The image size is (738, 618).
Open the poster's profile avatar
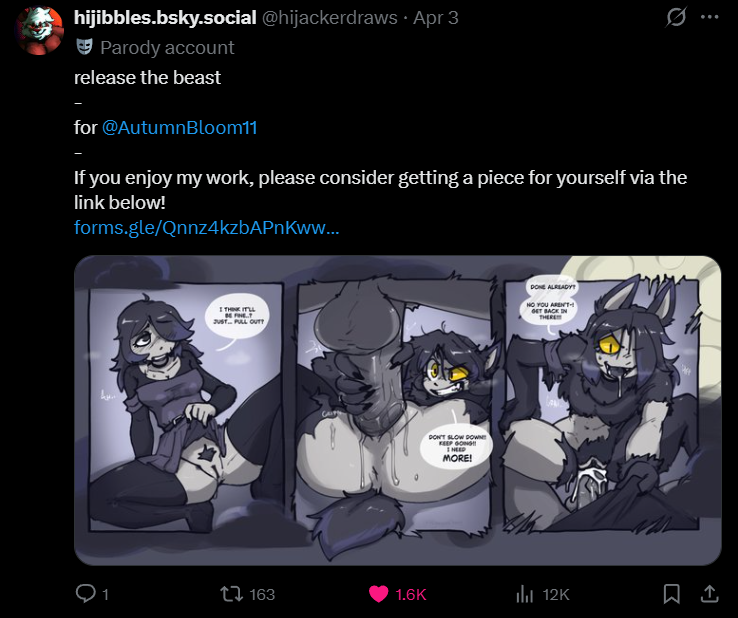click(x=39, y=30)
